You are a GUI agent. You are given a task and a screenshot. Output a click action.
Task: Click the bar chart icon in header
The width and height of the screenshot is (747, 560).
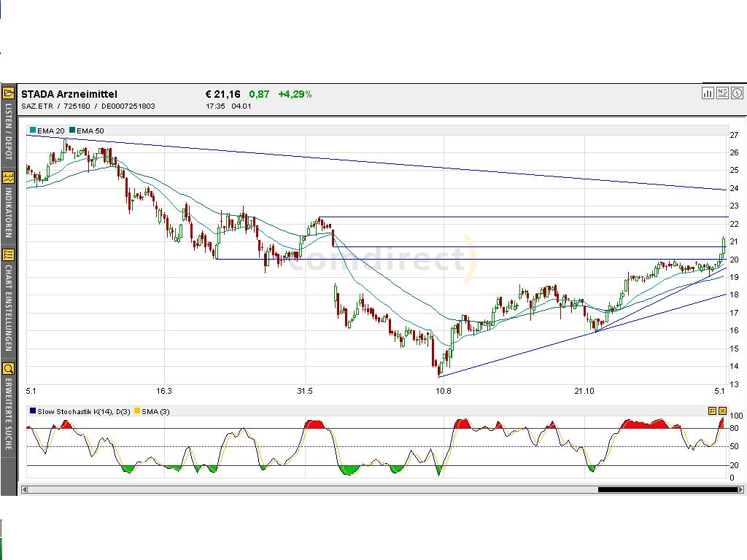(x=708, y=93)
